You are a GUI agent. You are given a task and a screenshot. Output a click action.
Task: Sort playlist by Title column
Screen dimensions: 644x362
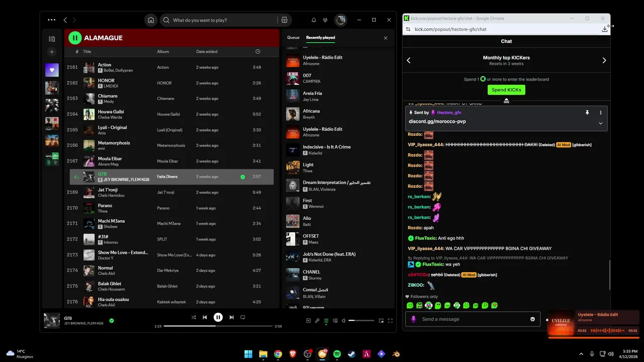tap(87, 51)
